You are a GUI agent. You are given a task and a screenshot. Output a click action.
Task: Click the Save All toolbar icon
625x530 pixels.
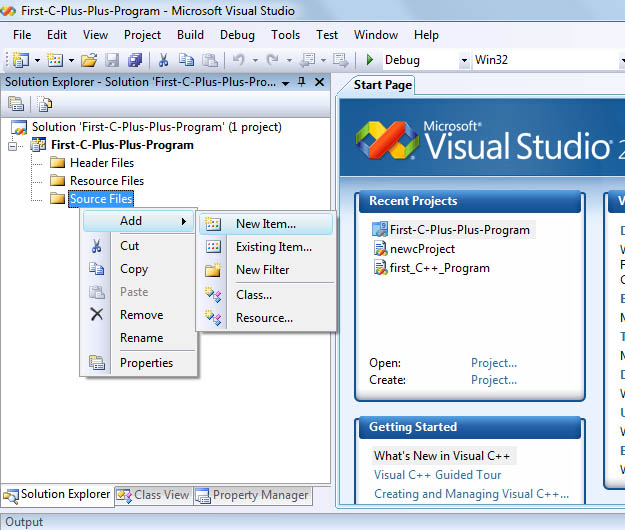tap(135, 60)
